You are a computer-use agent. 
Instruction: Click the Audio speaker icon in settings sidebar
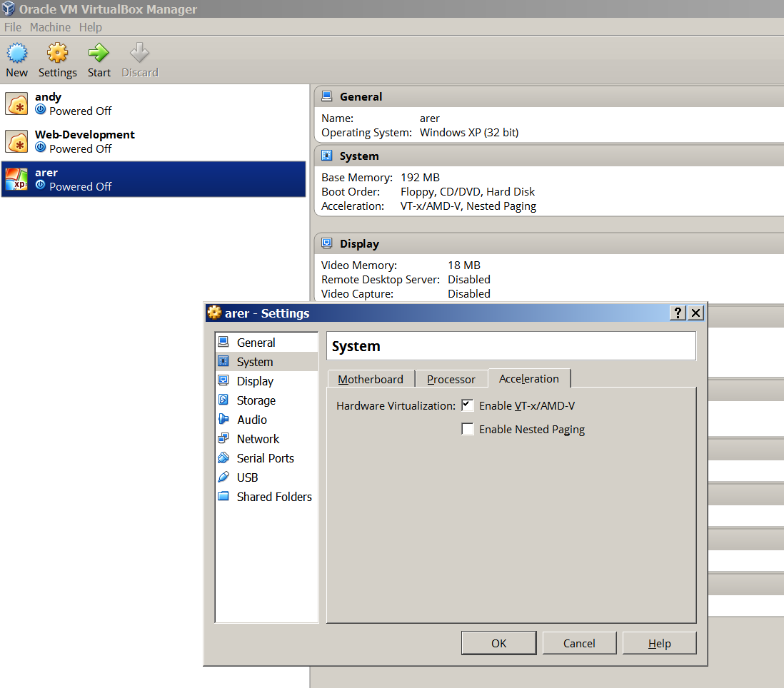point(223,419)
